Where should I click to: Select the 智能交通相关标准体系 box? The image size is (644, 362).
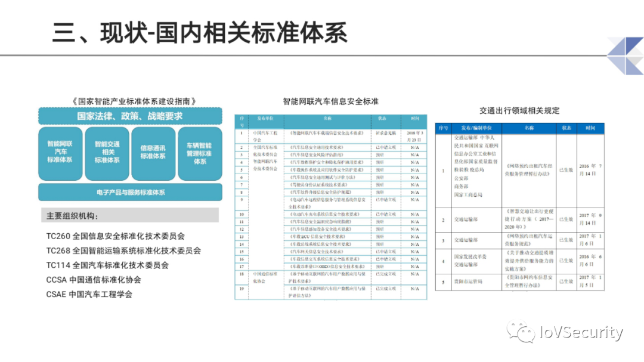(107, 153)
